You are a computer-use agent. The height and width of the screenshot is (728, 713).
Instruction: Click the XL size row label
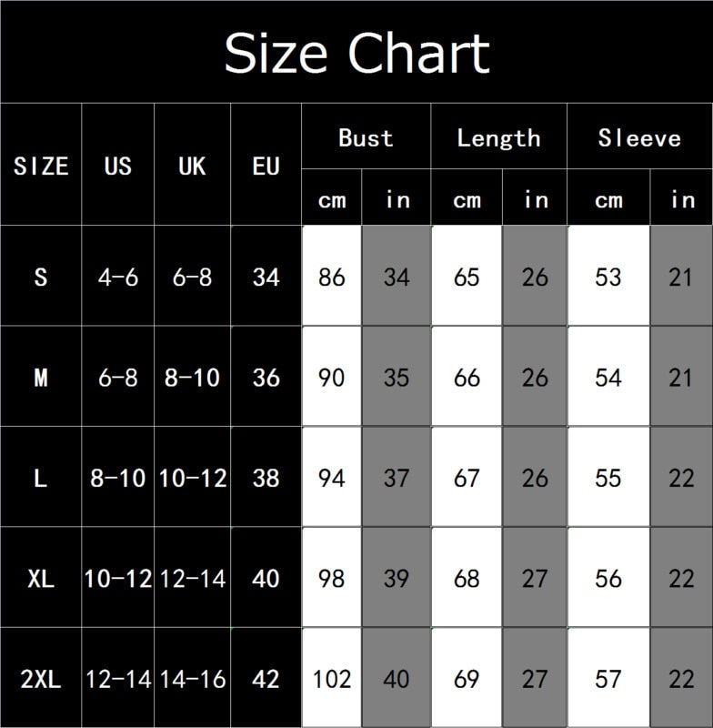tap(41, 578)
